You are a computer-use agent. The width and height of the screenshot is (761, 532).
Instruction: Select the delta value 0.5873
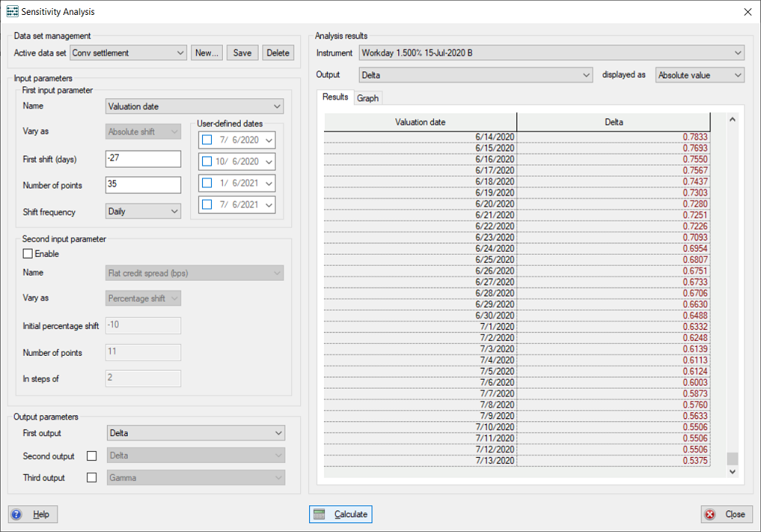[613, 394]
